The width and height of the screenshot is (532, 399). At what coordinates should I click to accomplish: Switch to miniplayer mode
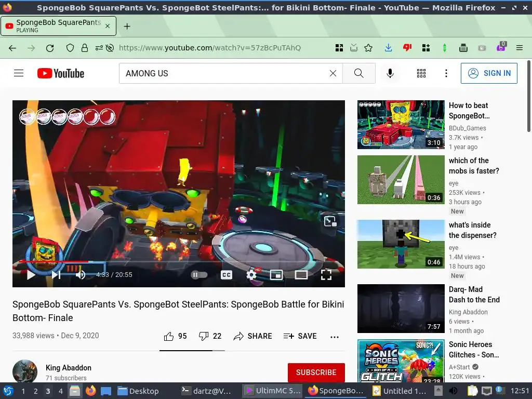[276, 275]
